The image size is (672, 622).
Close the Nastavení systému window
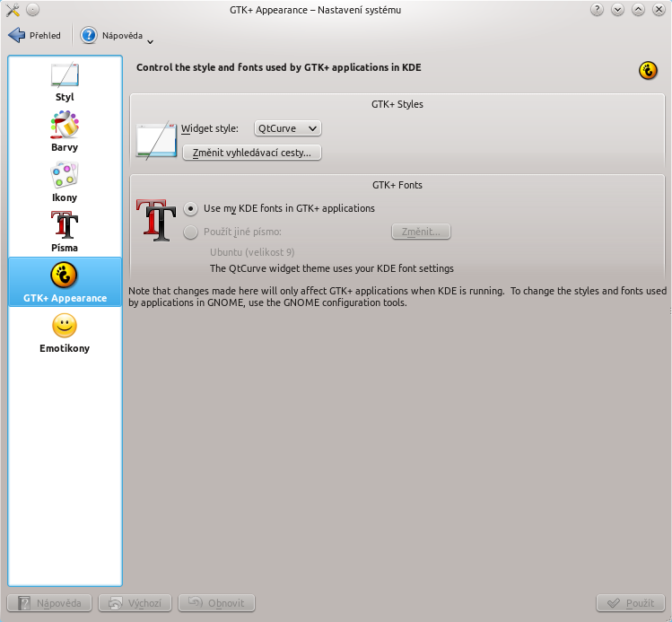[659, 10]
